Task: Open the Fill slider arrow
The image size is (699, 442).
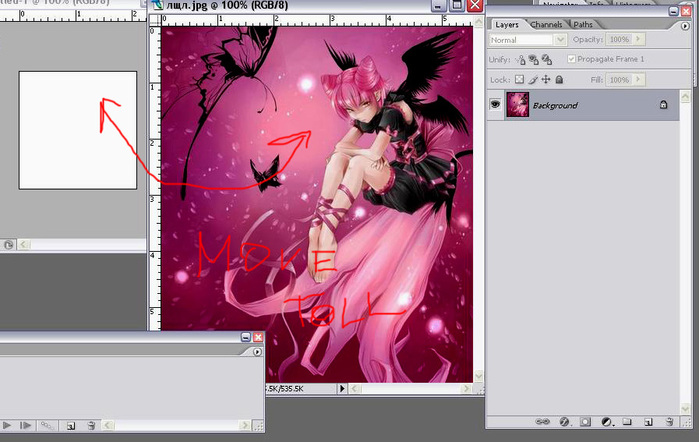Action: 638,80
